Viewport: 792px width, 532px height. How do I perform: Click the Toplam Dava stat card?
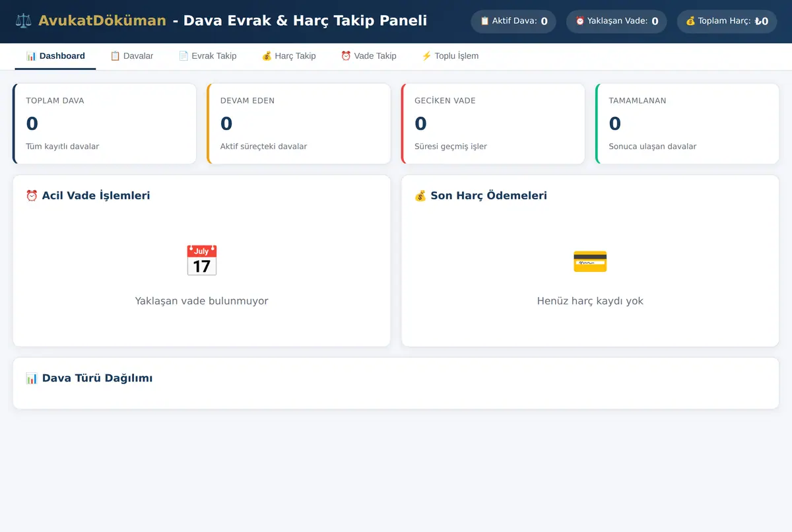coord(104,123)
